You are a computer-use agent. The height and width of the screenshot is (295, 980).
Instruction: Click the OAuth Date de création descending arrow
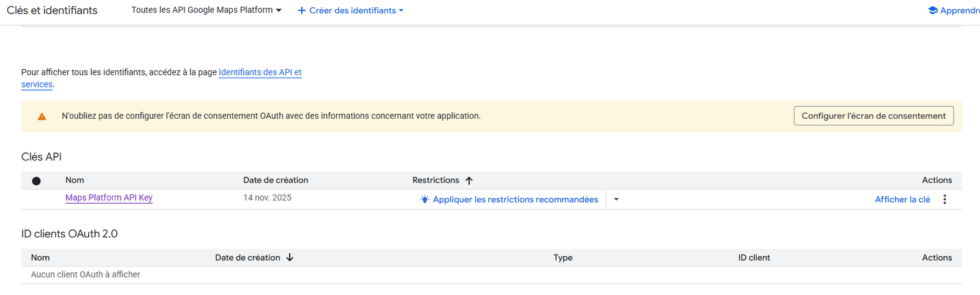click(290, 258)
